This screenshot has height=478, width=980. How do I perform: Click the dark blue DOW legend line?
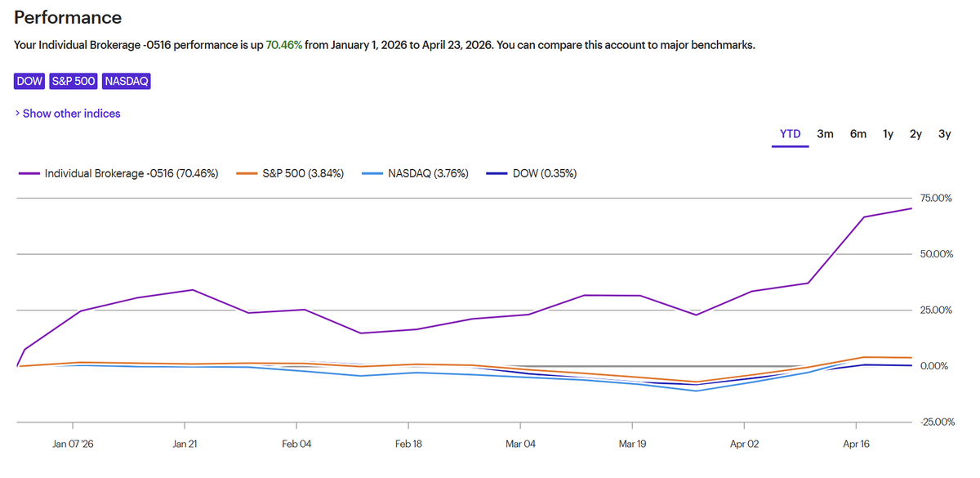point(497,173)
